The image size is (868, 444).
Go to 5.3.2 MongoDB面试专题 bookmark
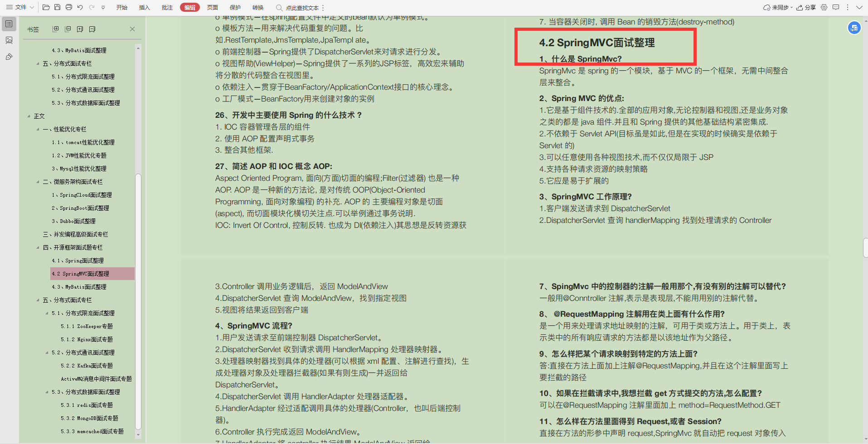point(89,418)
